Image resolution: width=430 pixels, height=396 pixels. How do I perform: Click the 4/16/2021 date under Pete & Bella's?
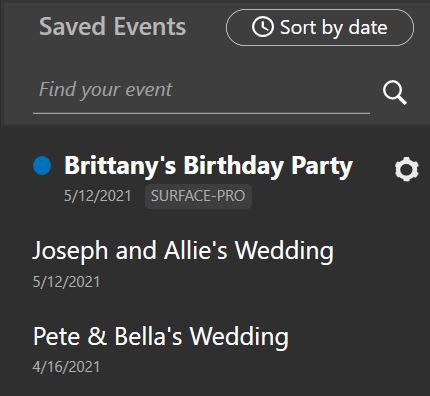tap(66, 367)
